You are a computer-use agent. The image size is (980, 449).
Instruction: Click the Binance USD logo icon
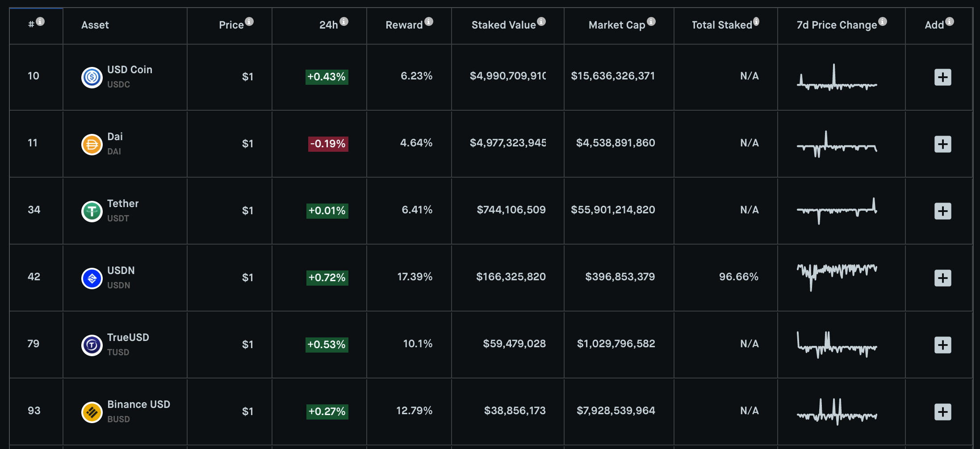[92, 412]
